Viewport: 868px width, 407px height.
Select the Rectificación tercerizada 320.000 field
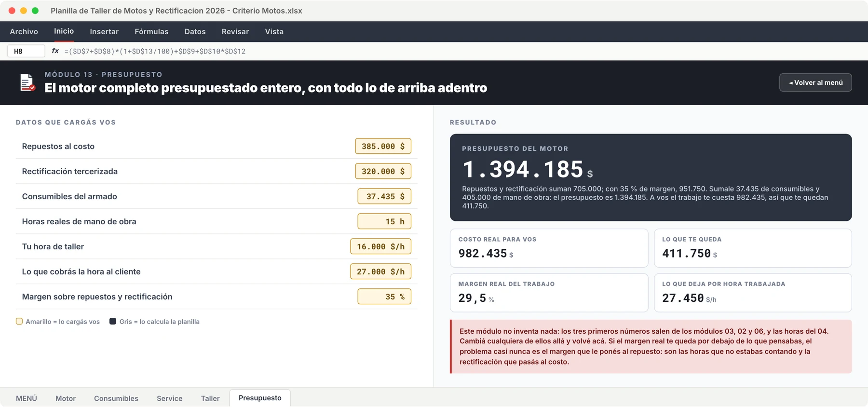[x=383, y=171]
